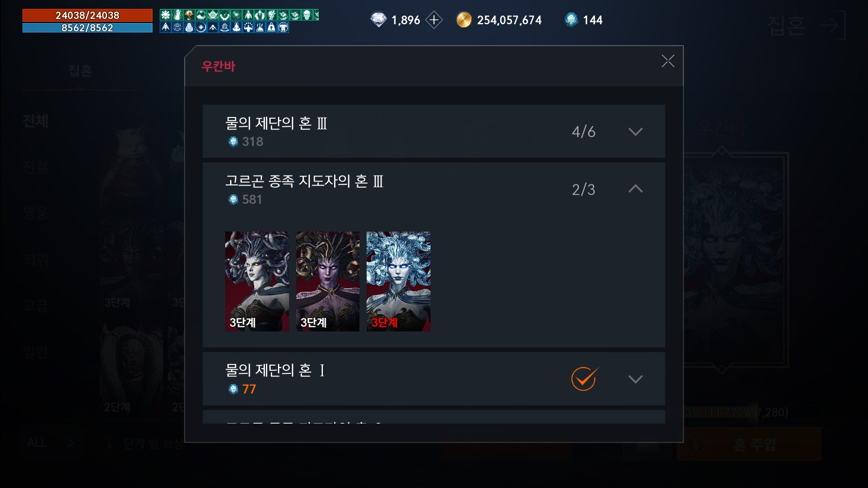This screenshot has width=868, height=488.
Task: Select the icy blue gorgon with red 3단계
Action: [x=399, y=281]
